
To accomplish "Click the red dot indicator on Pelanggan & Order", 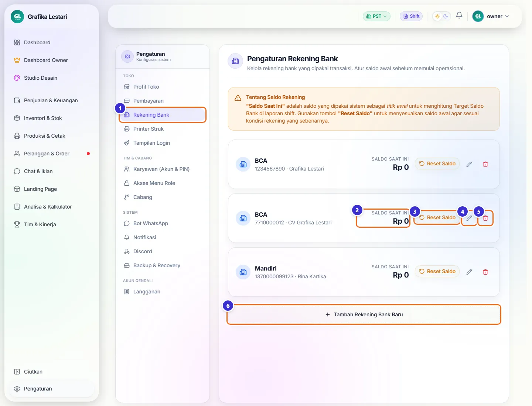I will click(x=88, y=154).
